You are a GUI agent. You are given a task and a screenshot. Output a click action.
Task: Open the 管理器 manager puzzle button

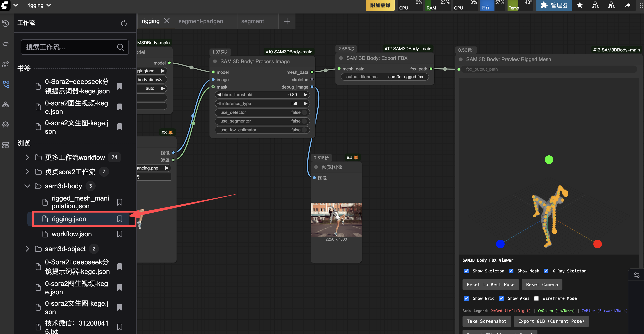point(553,5)
